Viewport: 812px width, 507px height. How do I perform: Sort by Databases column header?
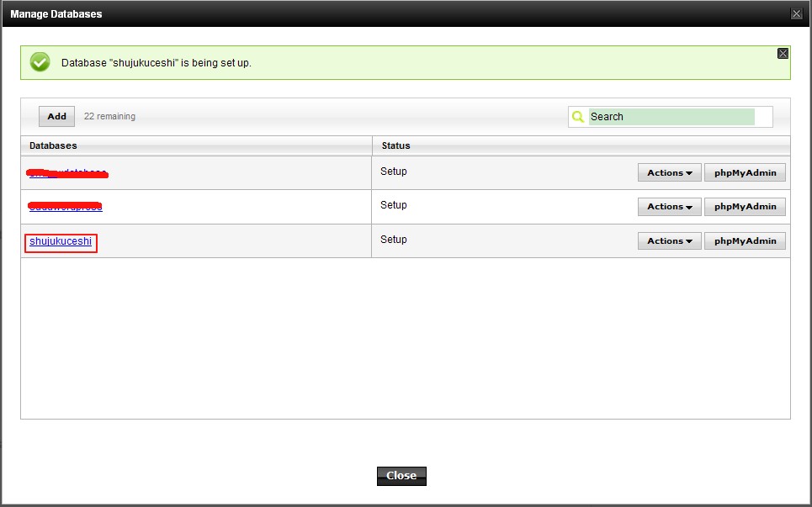(x=53, y=145)
